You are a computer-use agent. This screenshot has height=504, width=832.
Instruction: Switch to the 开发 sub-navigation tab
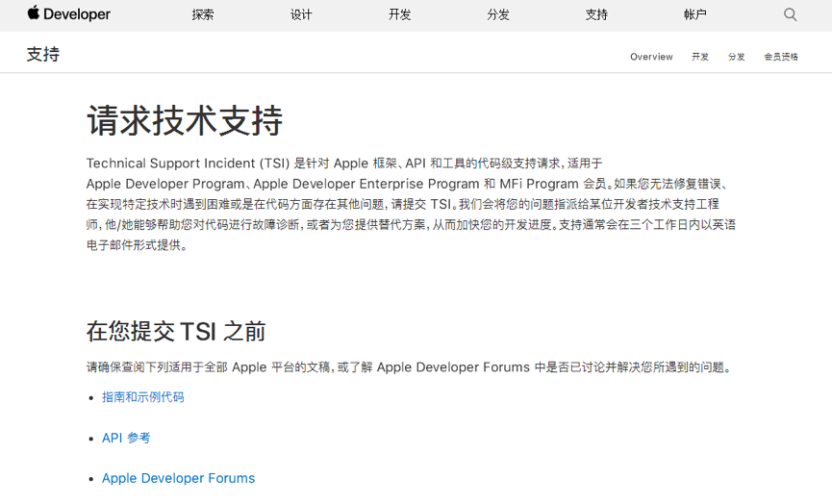(700, 57)
